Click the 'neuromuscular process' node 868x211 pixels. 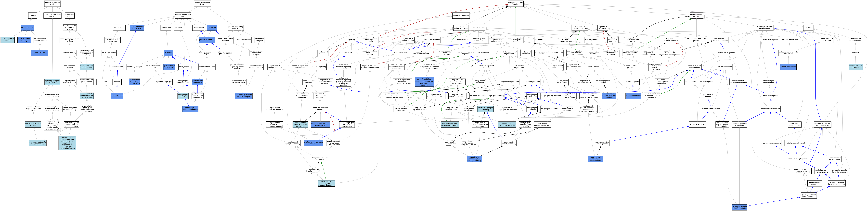[x=630, y=67]
